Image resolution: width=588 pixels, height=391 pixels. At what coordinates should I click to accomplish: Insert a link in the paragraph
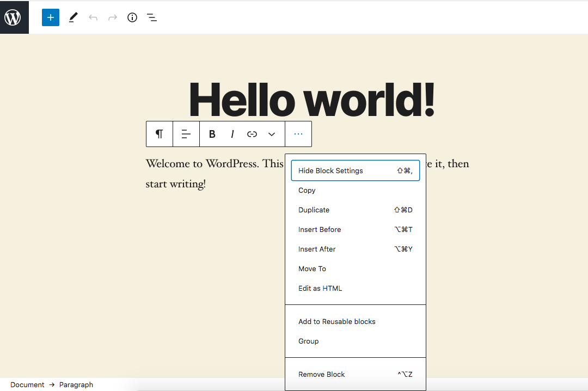(252, 134)
